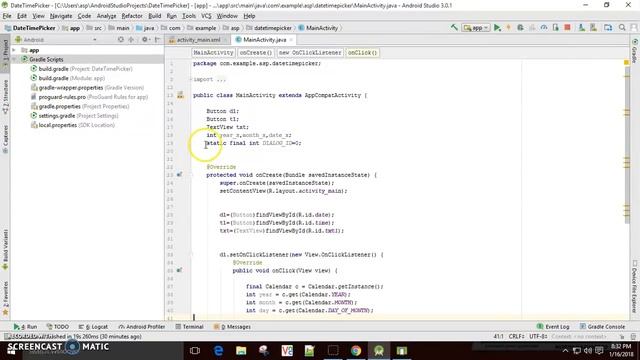Image resolution: width=640 pixels, height=360 pixels.
Task: Open the Device File Explorer sidebar tab
Action: click(x=635, y=287)
